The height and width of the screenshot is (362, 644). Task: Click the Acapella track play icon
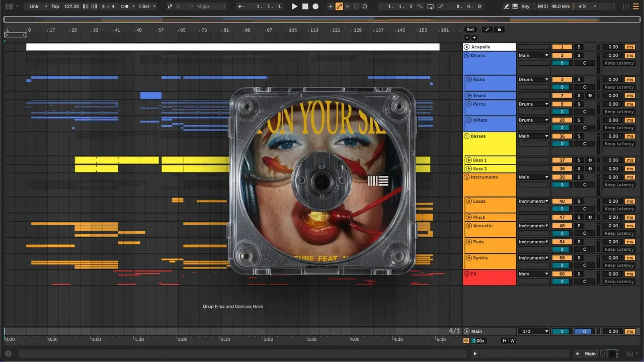tap(467, 47)
